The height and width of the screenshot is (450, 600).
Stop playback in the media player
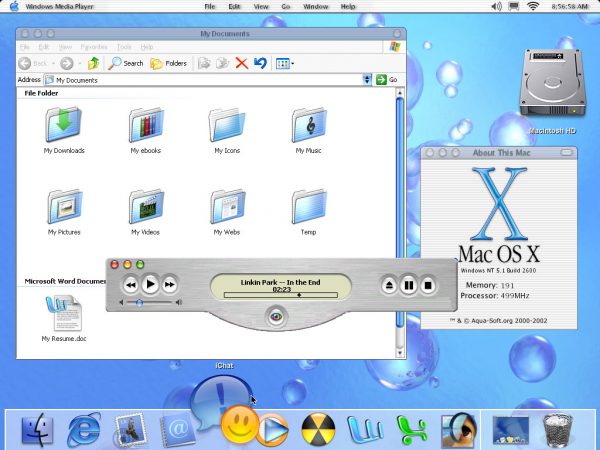[x=428, y=285]
